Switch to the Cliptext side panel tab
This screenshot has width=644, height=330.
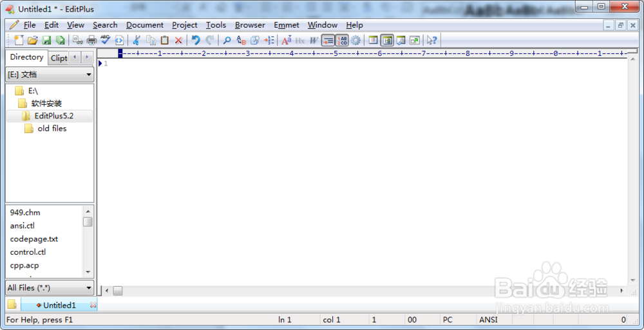[59, 59]
